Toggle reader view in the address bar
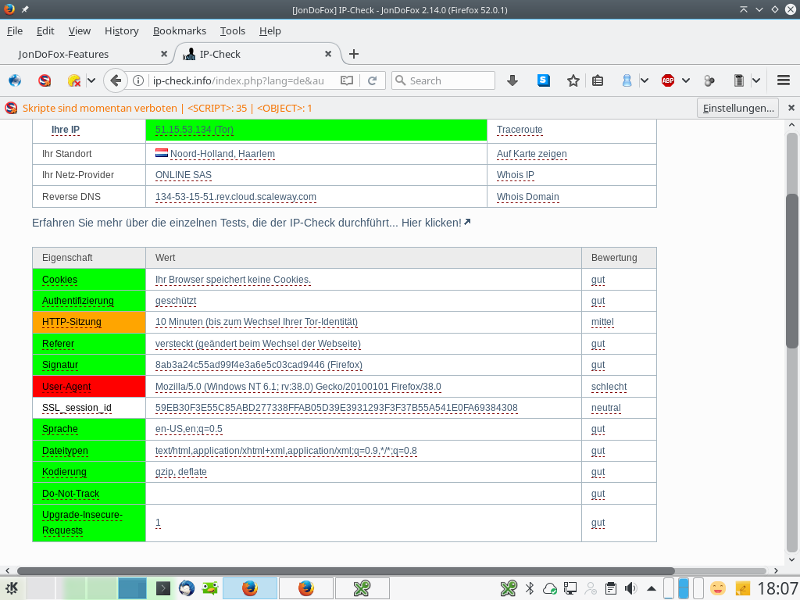The image size is (800, 600). (x=346, y=81)
